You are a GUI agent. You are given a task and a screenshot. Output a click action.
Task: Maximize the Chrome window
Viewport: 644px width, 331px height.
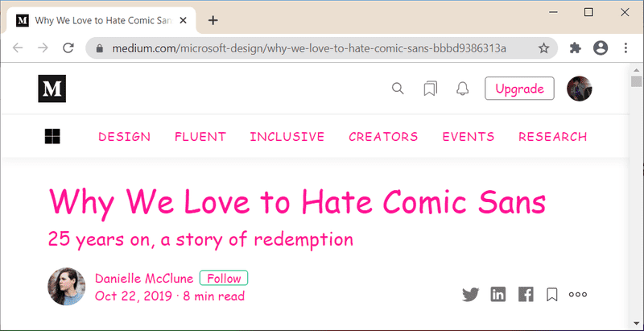pos(588,13)
